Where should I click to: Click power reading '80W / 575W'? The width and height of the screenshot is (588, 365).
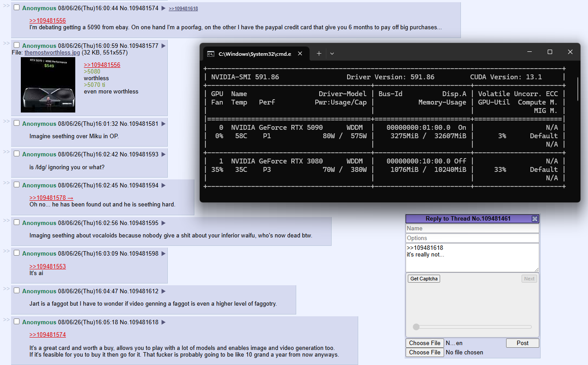(x=344, y=136)
